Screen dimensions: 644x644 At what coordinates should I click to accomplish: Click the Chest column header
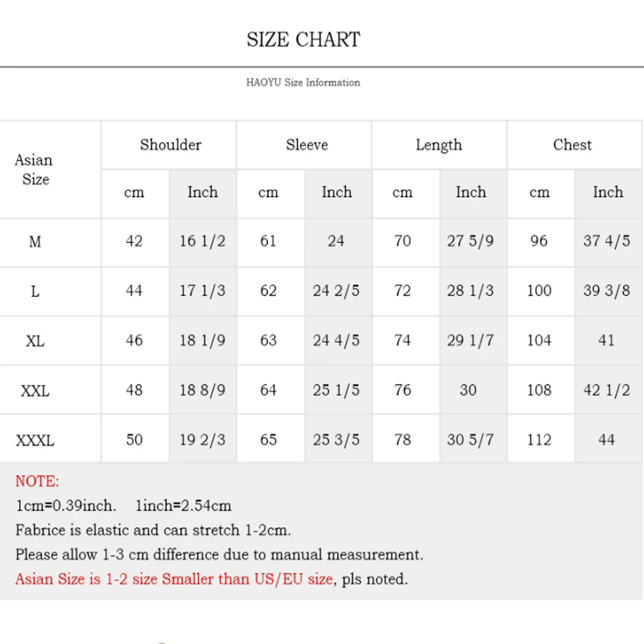point(572,145)
